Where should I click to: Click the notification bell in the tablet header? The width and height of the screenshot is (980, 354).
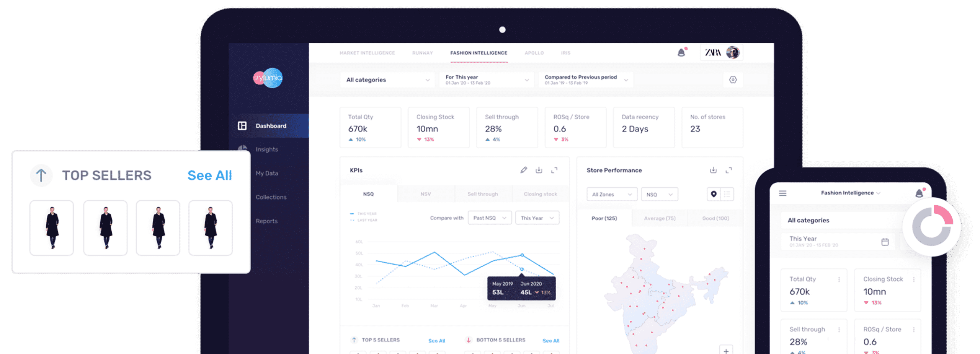pyautogui.click(x=681, y=53)
